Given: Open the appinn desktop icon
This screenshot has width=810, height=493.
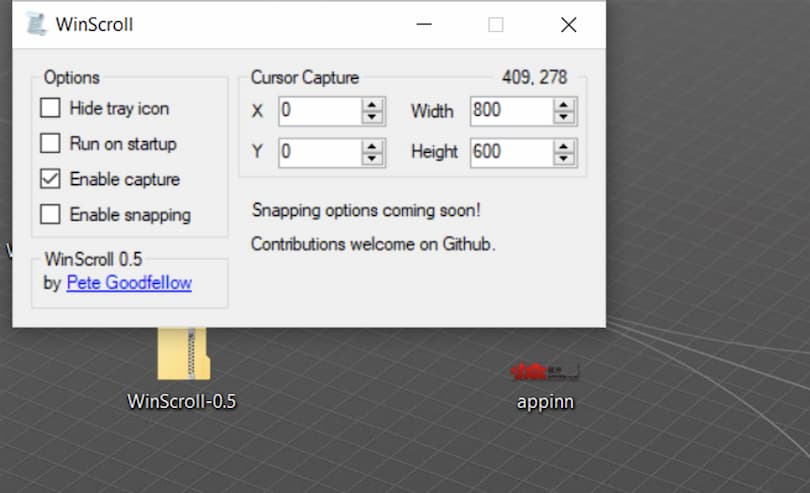Looking at the screenshot, I should coord(545,372).
